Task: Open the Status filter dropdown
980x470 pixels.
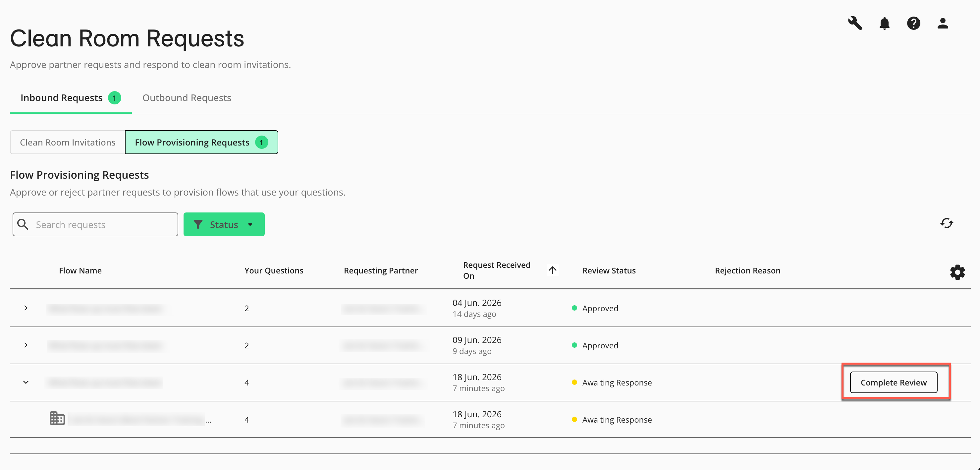Action: (224, 224)
